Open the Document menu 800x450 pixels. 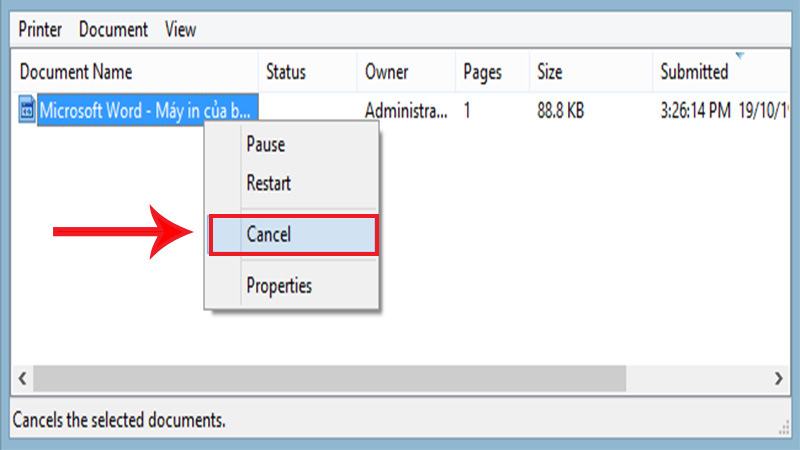click(x=113, y=30)
